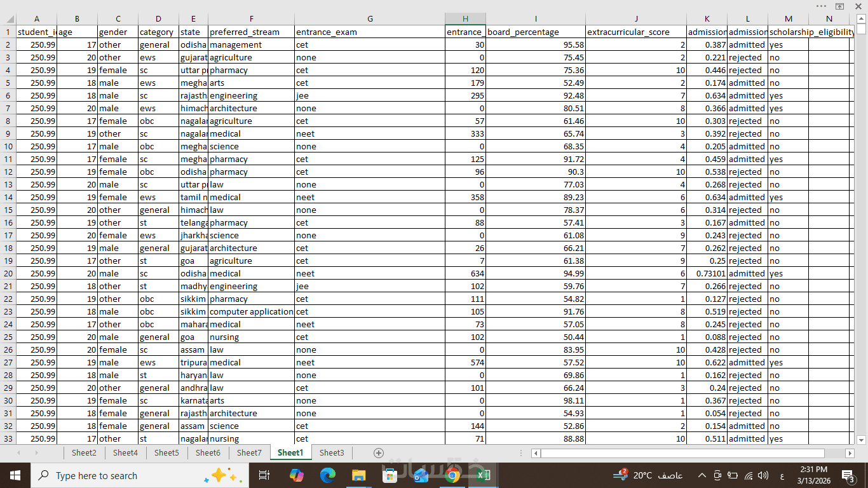Open Outlook from the taskbar
868x488 pixels.
coord(421,475)
